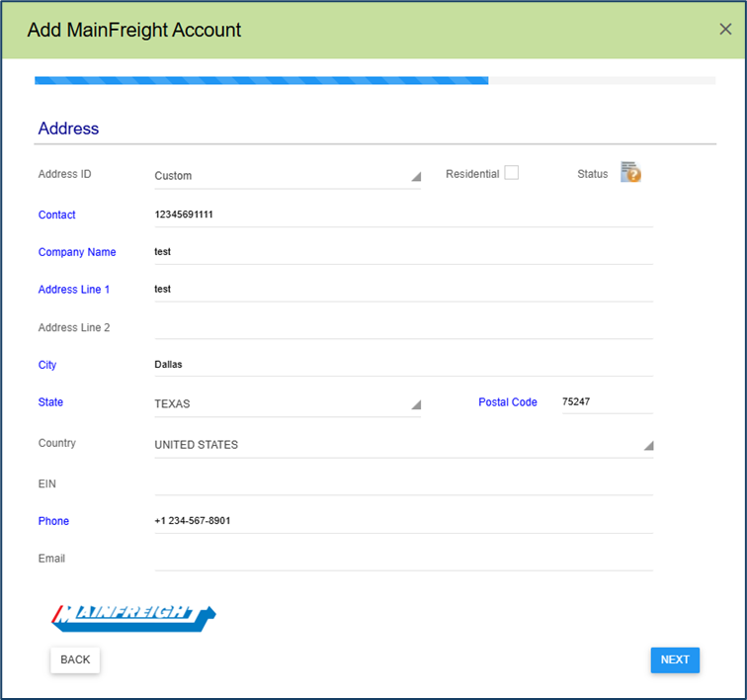Focus the empty EIN field

coord(403,483)
